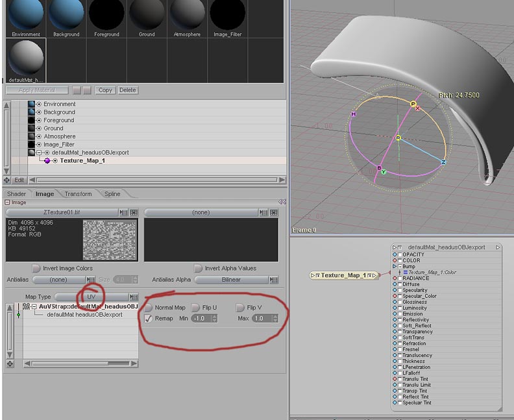Select the defaultMat_h... material sphere thumbnail

point(26,58)
